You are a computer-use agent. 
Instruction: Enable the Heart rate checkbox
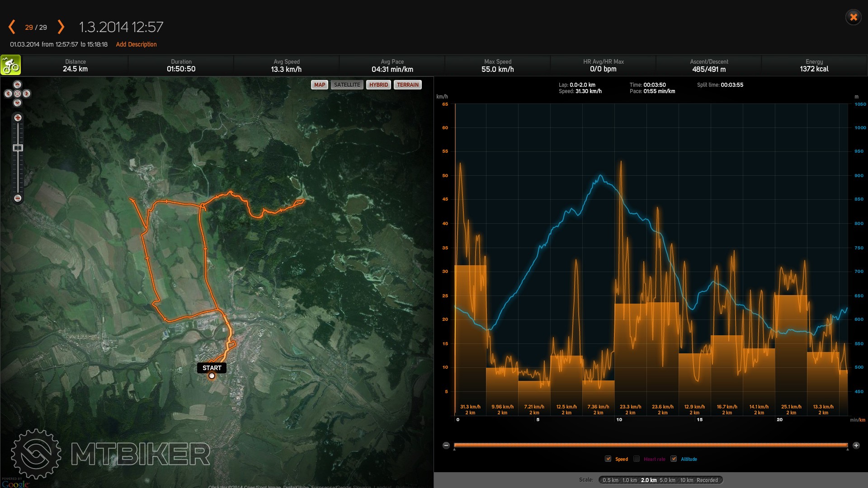[x=637, y=459]
